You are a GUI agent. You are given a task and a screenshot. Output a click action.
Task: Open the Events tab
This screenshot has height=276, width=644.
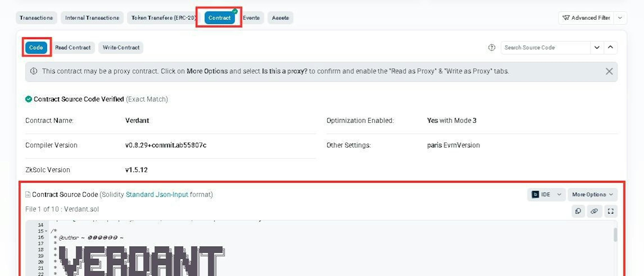pos(252,18)
